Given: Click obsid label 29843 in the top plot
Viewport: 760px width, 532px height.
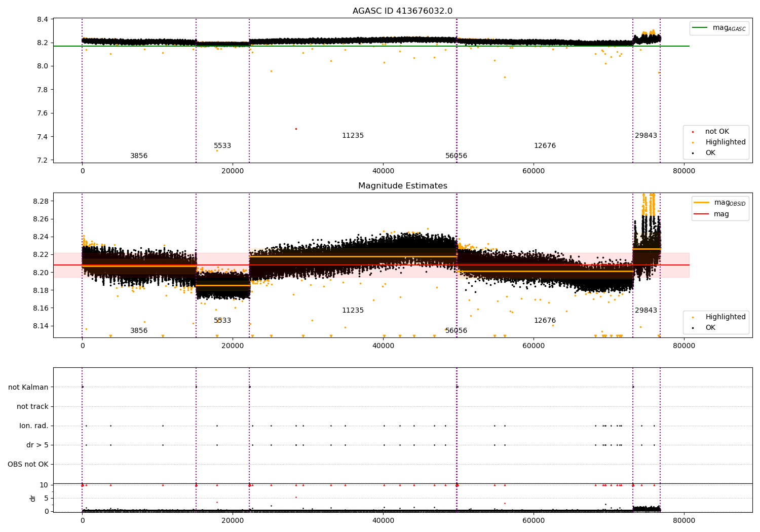Looking at the screenshot, I should pyautogui.click(x=646, y=136).
